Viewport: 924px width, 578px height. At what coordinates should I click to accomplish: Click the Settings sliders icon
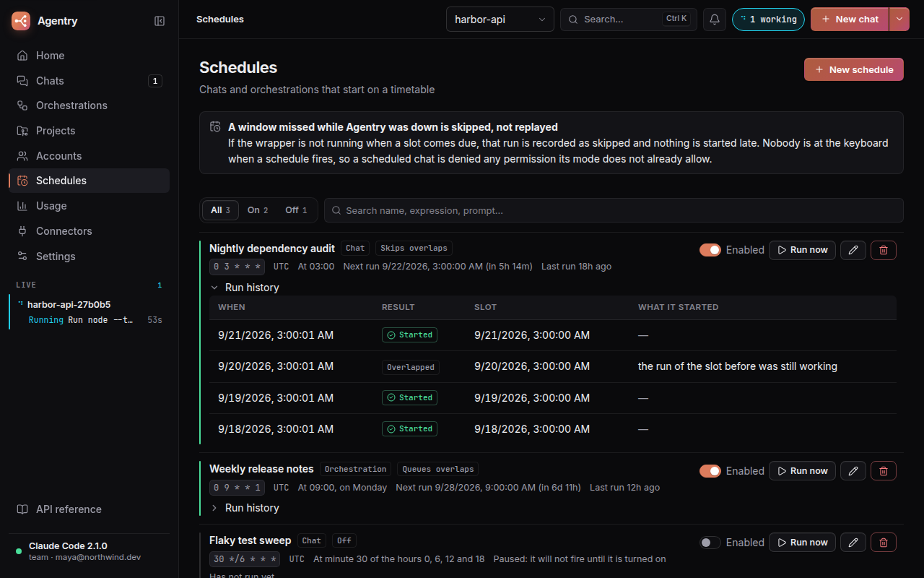(x=22, y=256)
